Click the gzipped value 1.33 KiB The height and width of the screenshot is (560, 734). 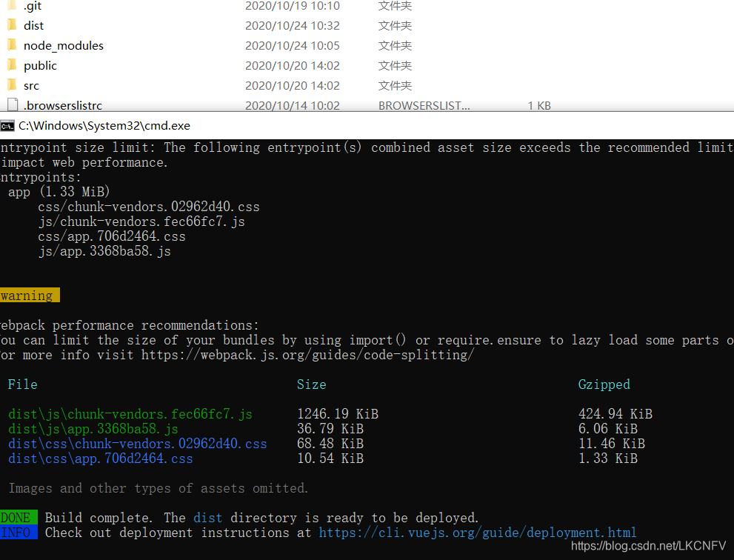tap(607, 458)
